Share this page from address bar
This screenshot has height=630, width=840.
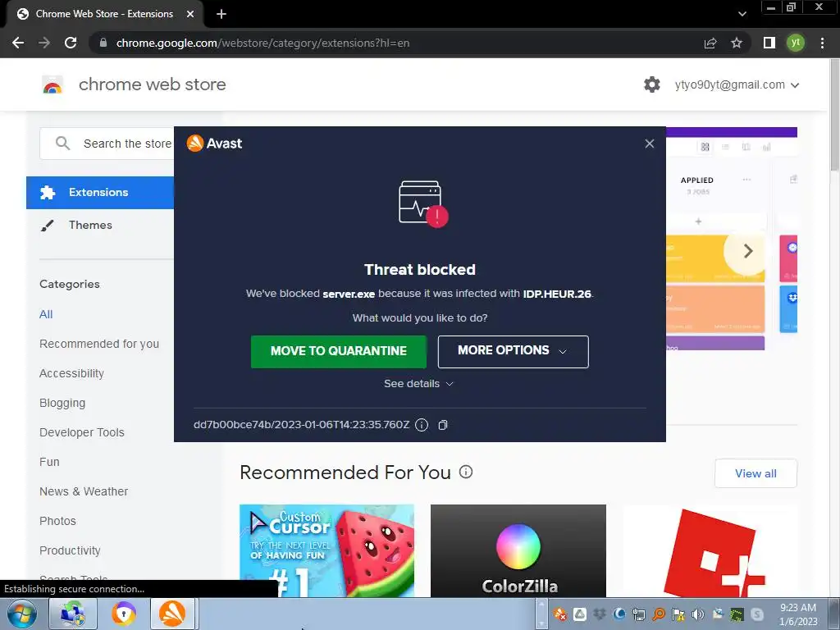click(710, 43)
